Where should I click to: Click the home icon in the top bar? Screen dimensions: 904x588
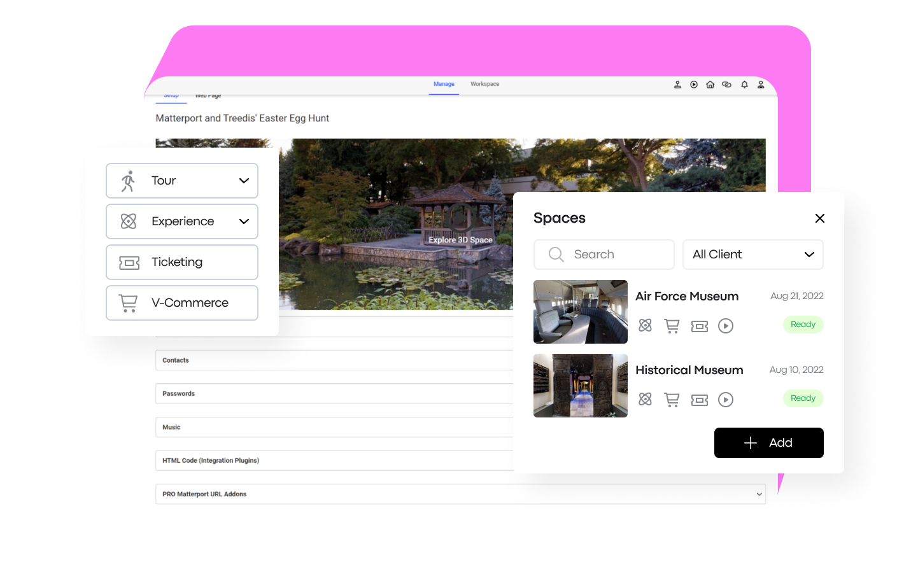pos(710,84)
